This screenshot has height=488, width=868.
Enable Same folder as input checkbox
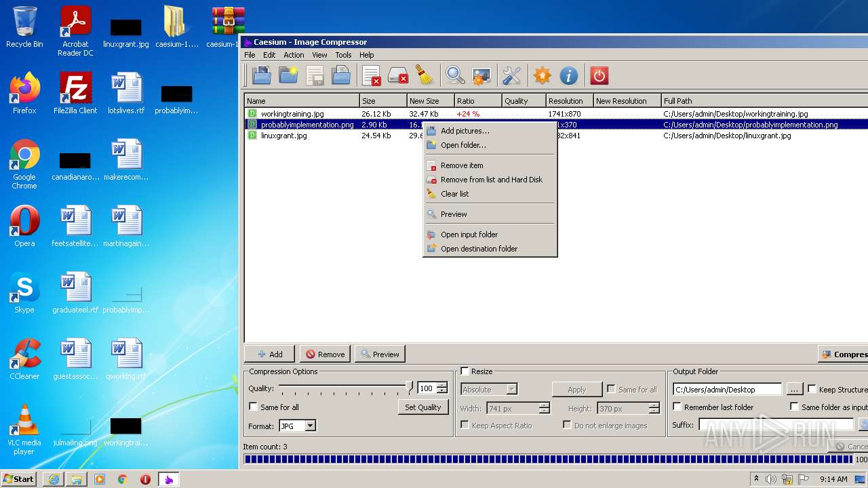pos(794,407)
